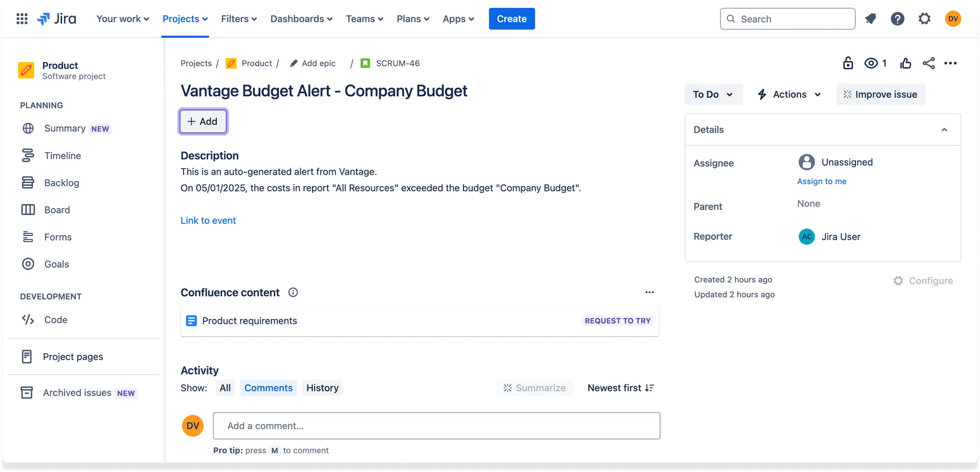The image size is (980, 472).
Task: Click the Add a comment field
Action: point(437,426)
